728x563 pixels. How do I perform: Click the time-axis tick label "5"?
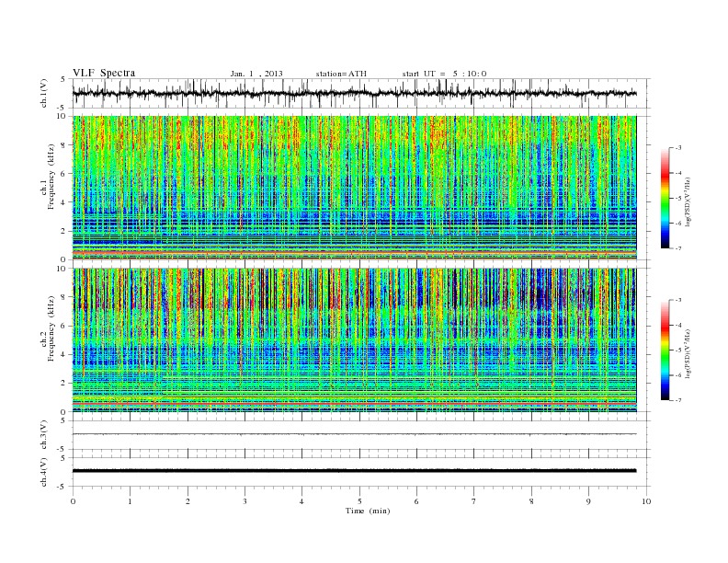point(359,501)
